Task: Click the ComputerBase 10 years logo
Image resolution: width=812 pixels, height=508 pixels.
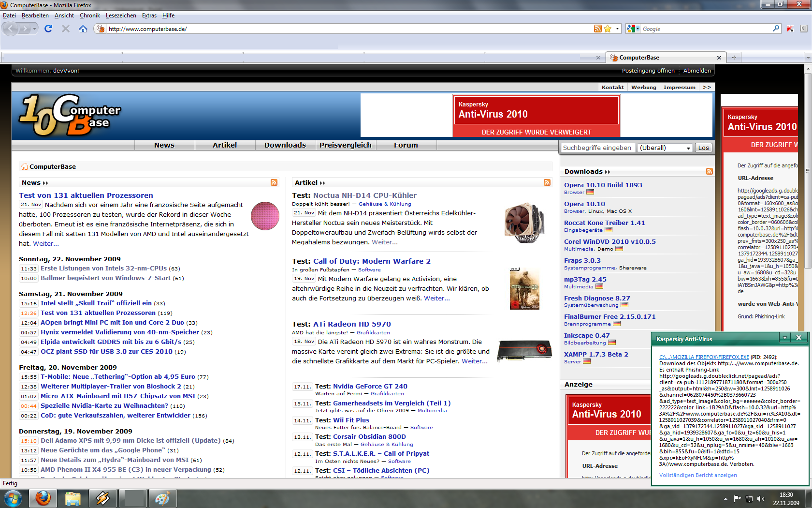Action: pyautogui.click(x=69, y=115)
